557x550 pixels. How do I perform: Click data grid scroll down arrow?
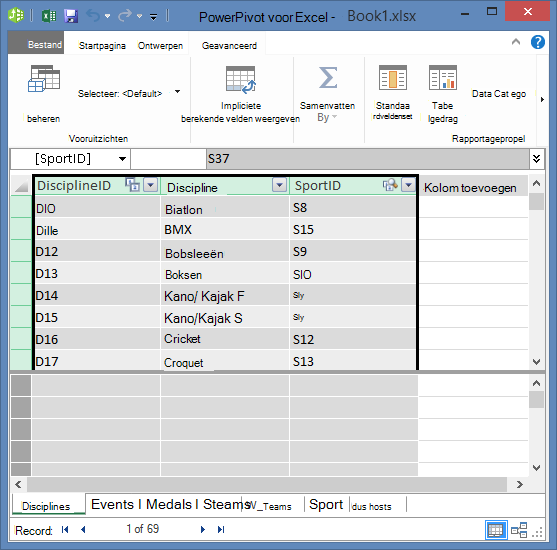(536, 362)
